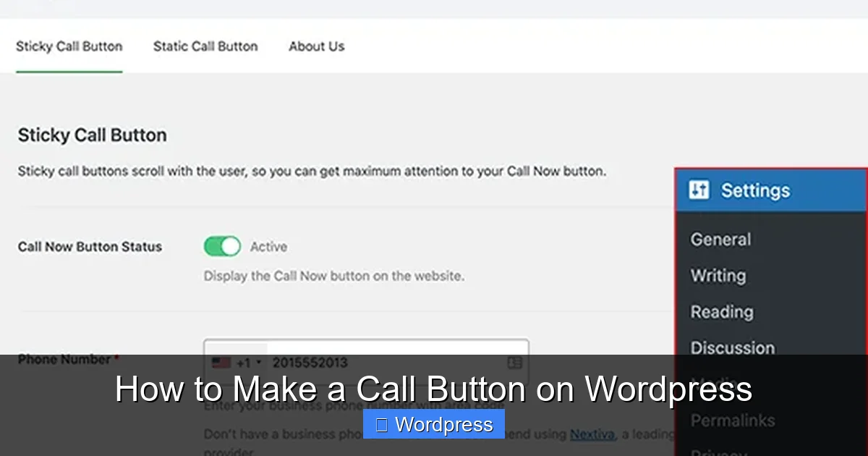This screenshot has height=456, width=868.
Task: Click the blue Wordpress category button
Action: click(433, 425)
